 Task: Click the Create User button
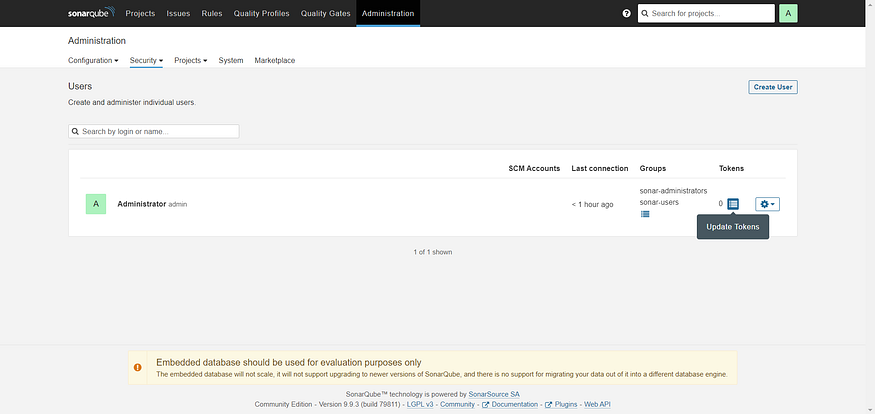[x=773, y=87]
